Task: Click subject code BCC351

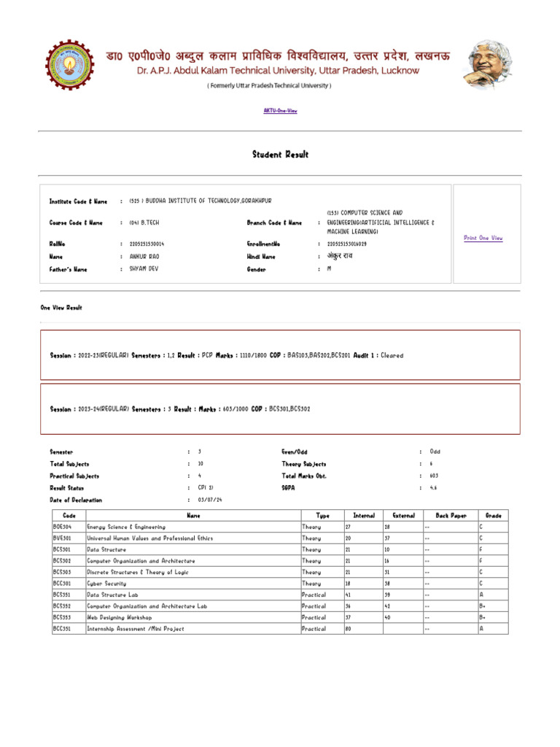Action: point(61,629)
